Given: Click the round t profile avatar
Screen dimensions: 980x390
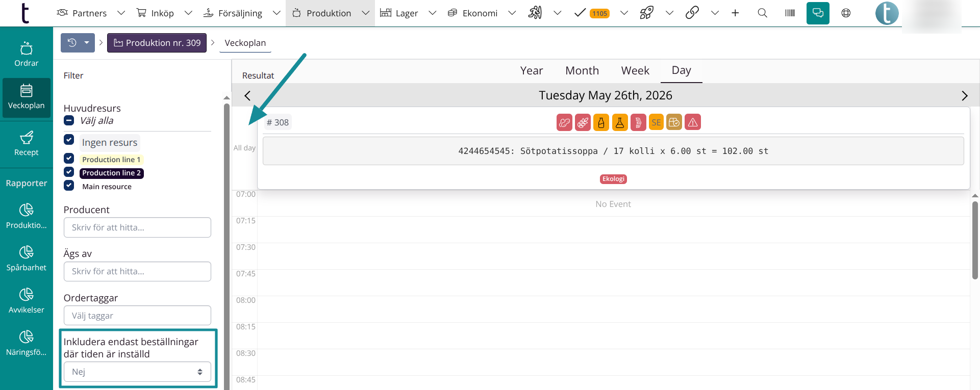Looking at the screenshot, I should tap(887, 13).
